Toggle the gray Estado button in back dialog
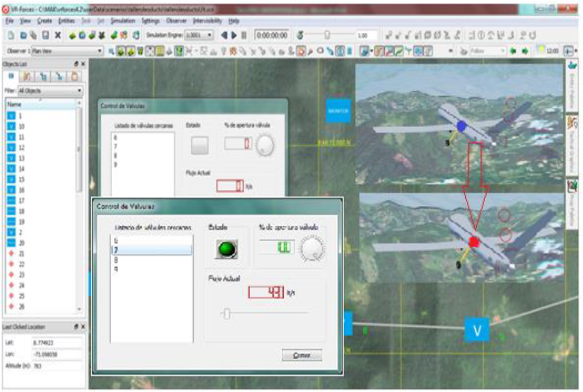Viewport: 583px width, 392px height. pos(200,146)
